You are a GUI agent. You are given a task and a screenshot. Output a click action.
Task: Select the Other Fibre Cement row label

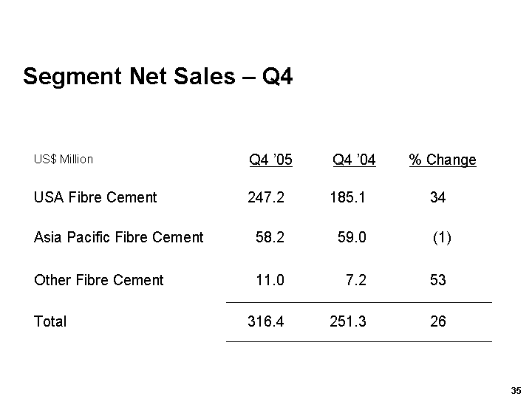click(x=99, y=280)
